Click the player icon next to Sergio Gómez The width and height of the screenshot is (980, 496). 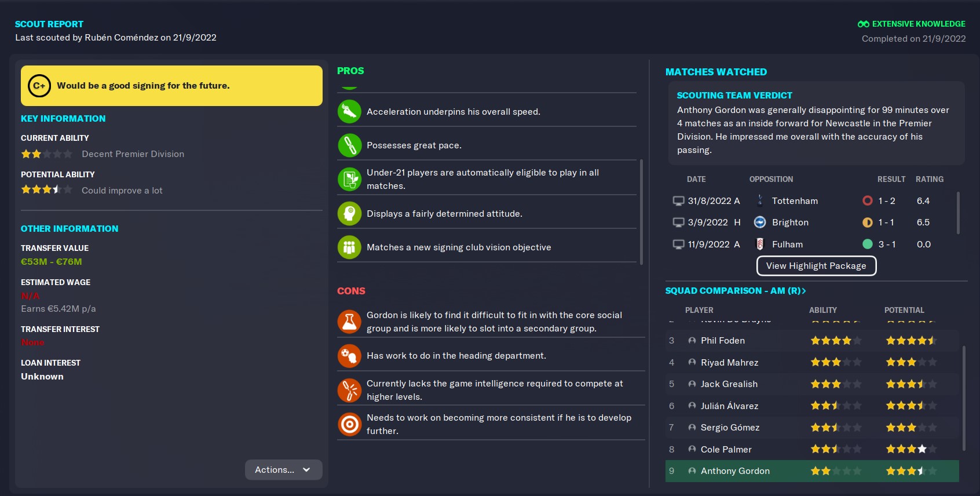[x=692, y=428]
